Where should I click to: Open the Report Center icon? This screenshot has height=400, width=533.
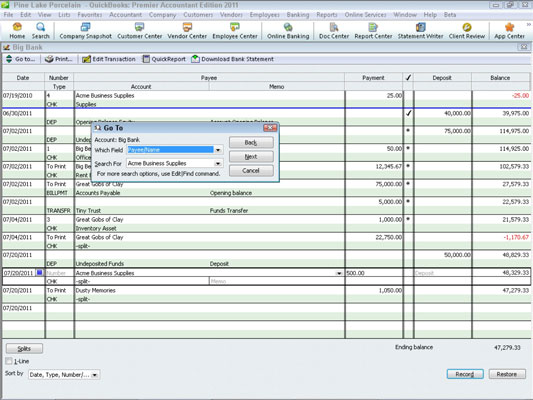pyautogui.click(x=373, y=31)
